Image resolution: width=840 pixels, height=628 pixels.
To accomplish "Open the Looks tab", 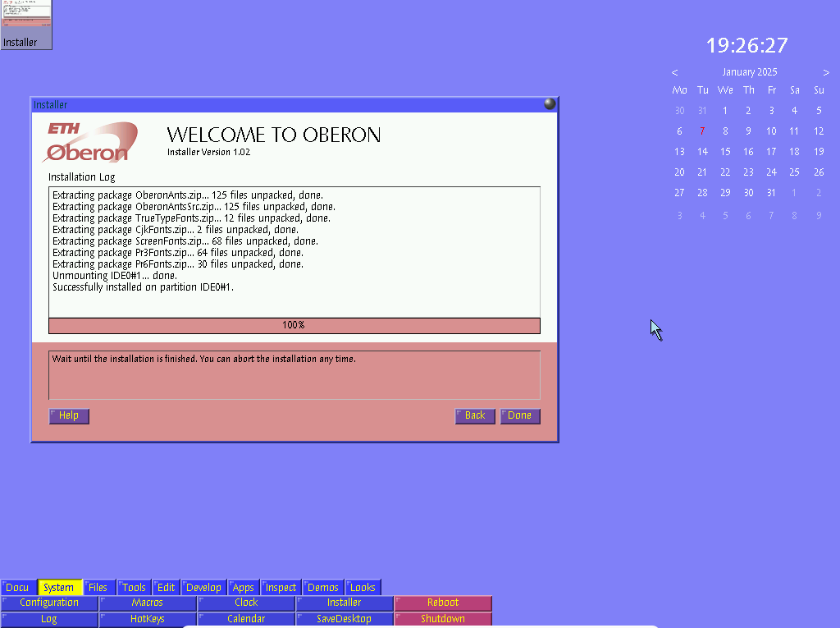I will point(363,587).
